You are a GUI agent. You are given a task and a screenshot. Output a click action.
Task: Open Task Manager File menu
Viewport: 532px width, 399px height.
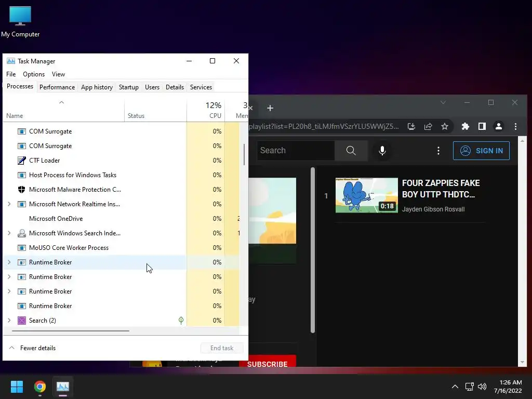click(x=11, y=74)
